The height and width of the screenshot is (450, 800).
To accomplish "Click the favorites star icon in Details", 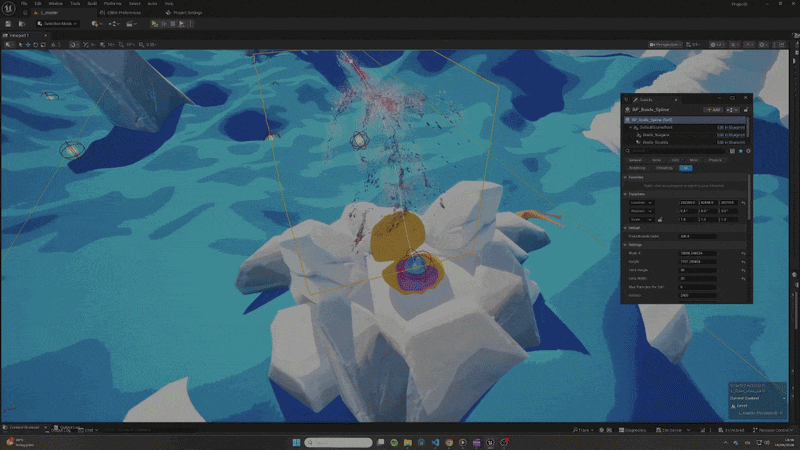I will pyautogui.click(x=740, y=151).
